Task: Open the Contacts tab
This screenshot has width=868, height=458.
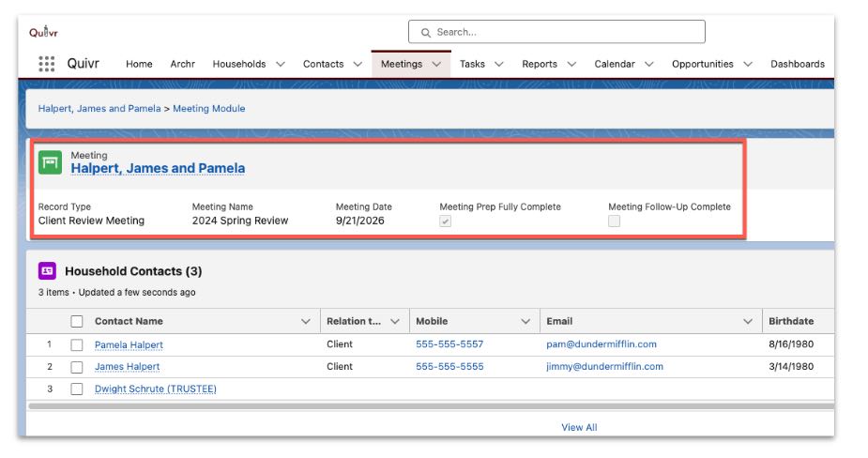Action: [324, 64]
